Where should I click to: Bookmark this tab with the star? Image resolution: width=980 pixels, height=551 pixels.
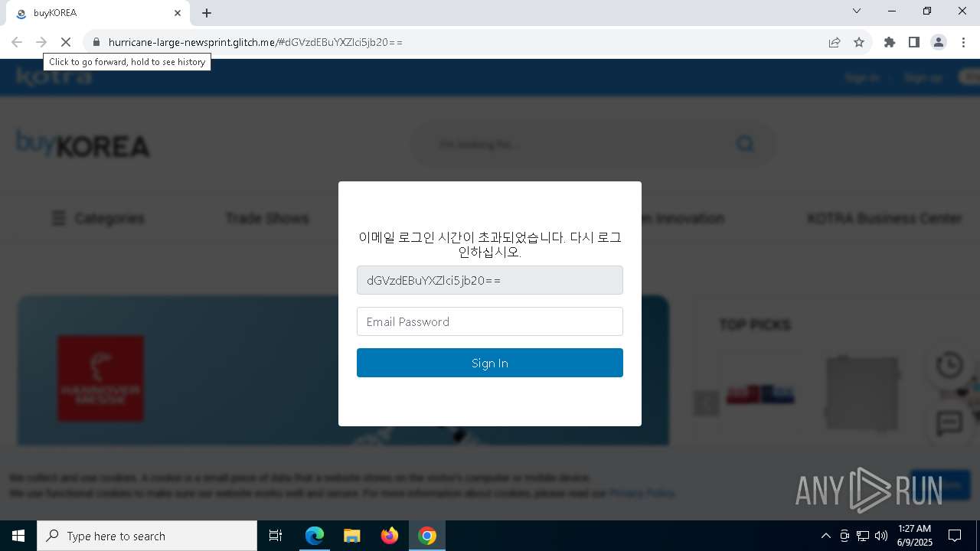pos(859,42)
